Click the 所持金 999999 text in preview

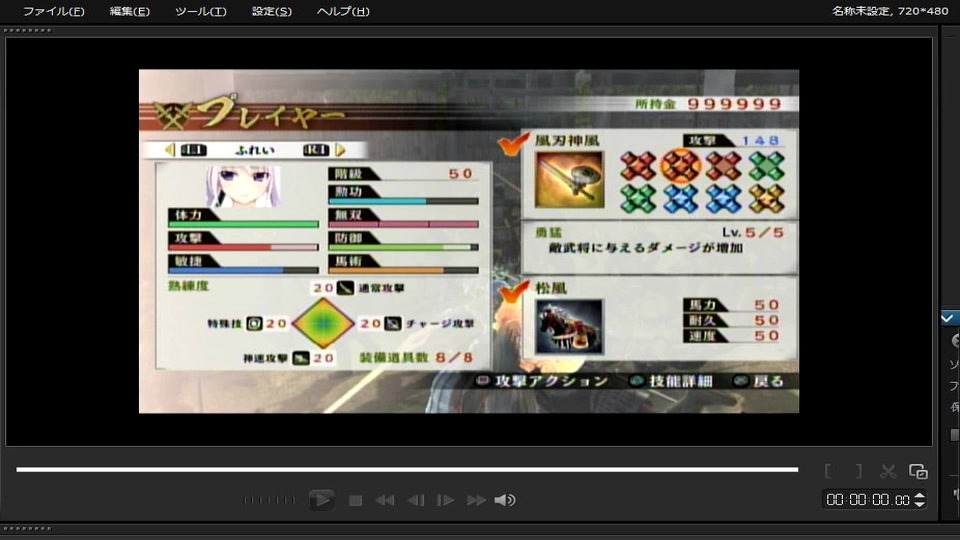point(708,104)
